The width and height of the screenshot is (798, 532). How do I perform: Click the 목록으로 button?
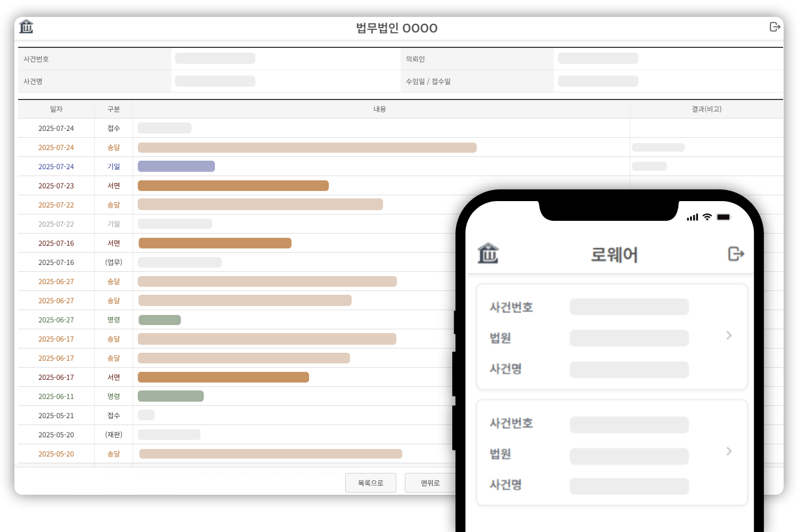(x=370, y=483)
